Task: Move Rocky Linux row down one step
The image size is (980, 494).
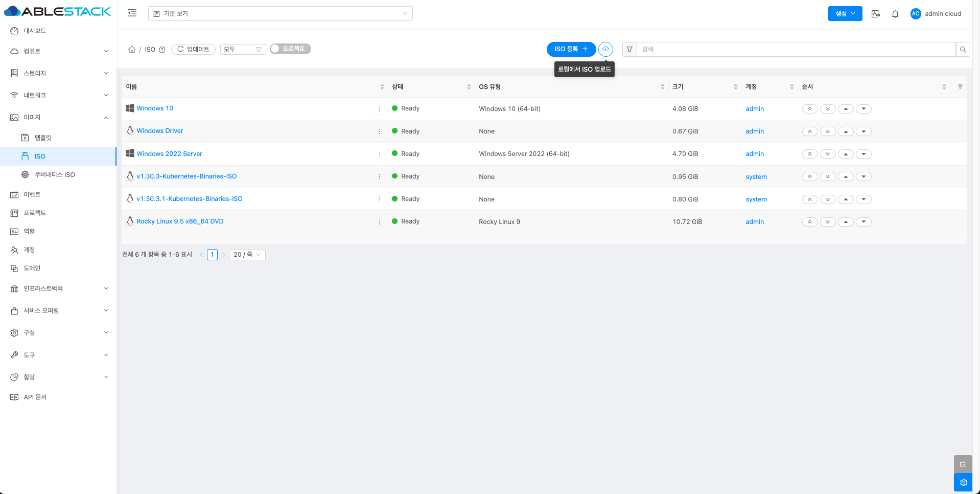Action: [864, 222]
